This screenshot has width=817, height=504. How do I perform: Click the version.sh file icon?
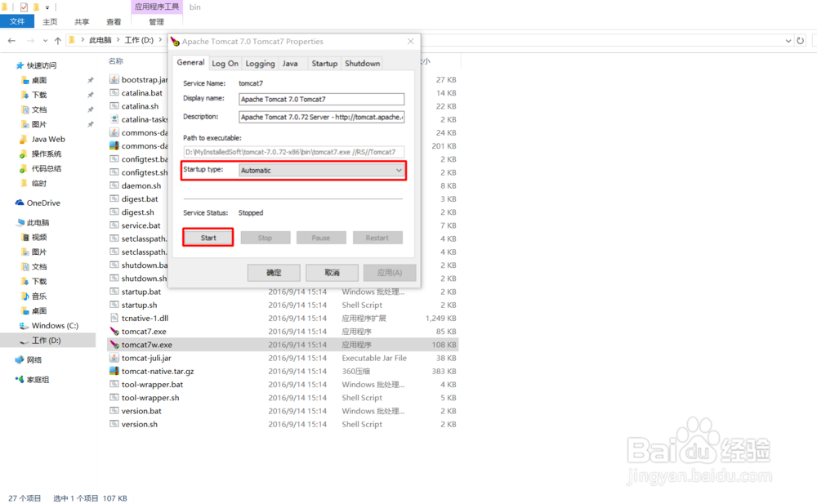coord(114,424)
